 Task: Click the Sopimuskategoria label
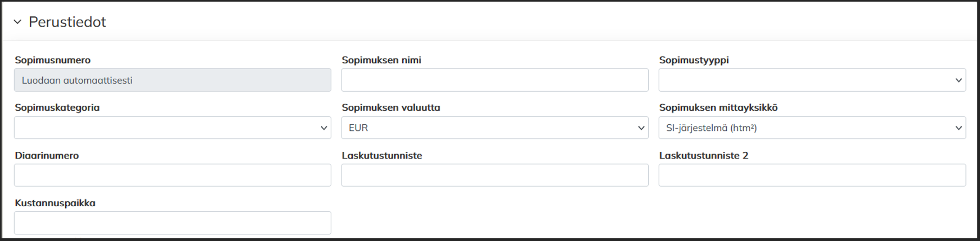point(57,107)
